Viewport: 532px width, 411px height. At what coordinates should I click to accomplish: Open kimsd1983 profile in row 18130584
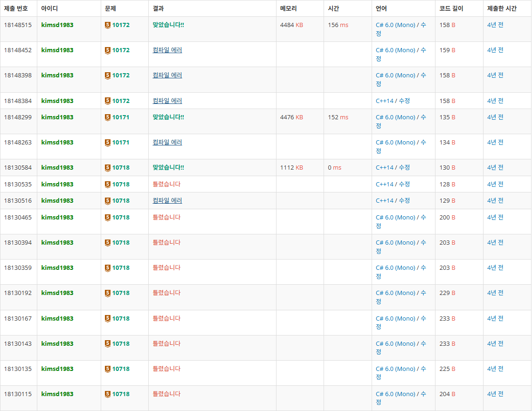[57, 167]
